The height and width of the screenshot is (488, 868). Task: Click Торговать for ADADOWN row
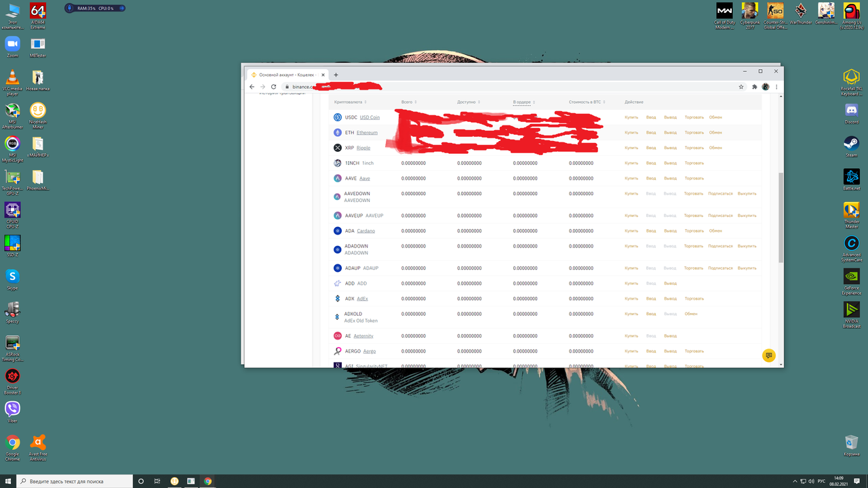click(694, 246)
